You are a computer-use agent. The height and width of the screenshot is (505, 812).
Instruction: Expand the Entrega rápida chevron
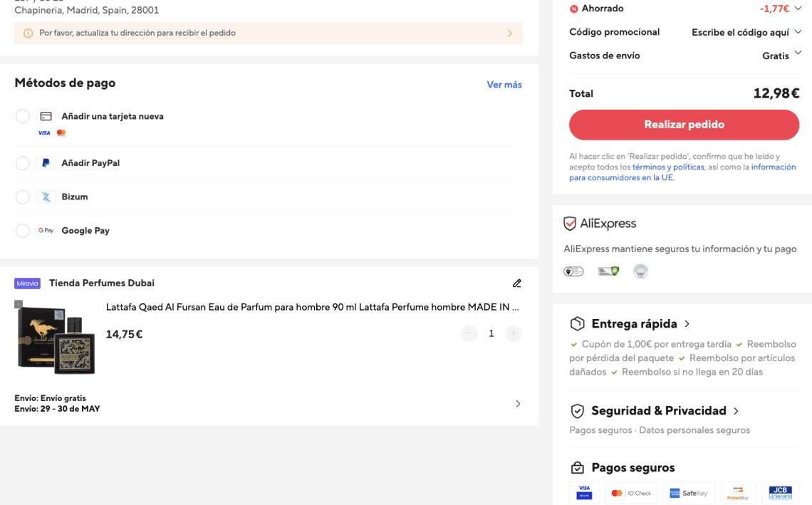(x=687, y=323)
